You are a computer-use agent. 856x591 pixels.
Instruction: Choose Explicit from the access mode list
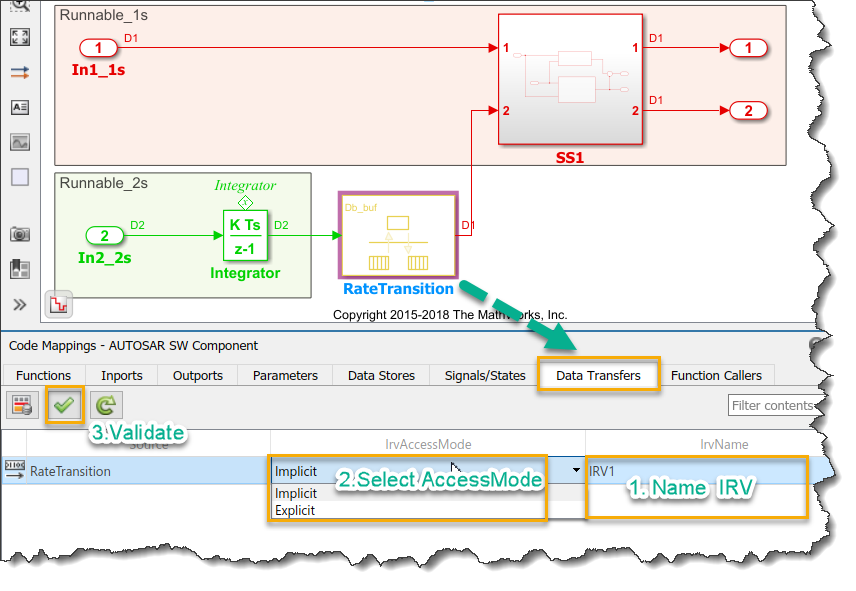(x=295, y=510)
